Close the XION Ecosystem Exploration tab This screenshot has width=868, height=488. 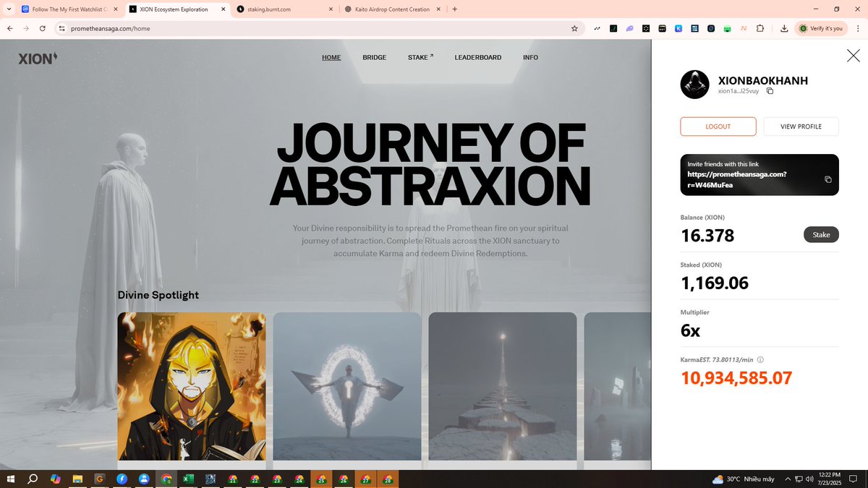click(221, 9)
